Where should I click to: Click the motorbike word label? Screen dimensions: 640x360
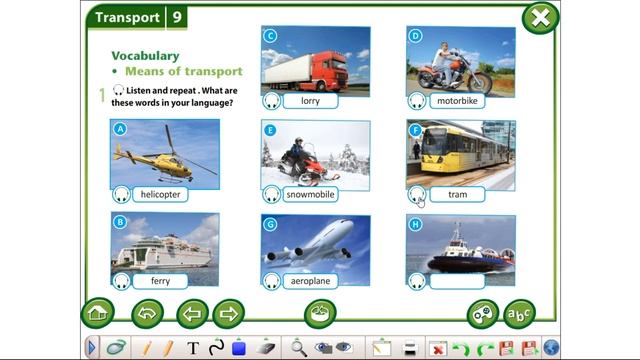(457, 101)
